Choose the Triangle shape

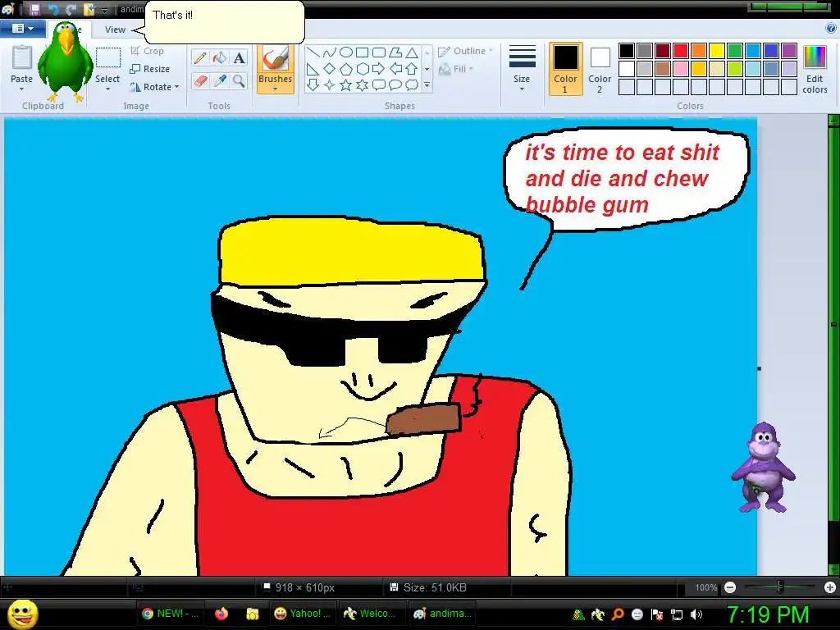(412, 52)
